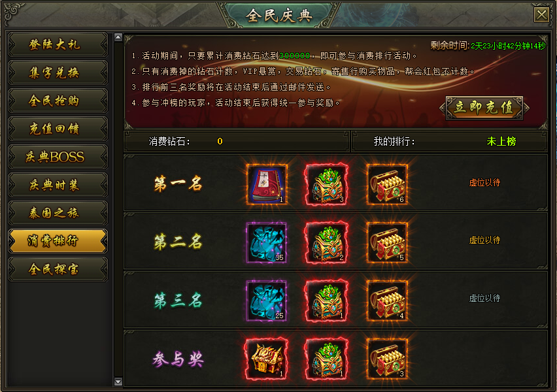
Task: Open the 秦国之旅 tab
Action: 58,213
